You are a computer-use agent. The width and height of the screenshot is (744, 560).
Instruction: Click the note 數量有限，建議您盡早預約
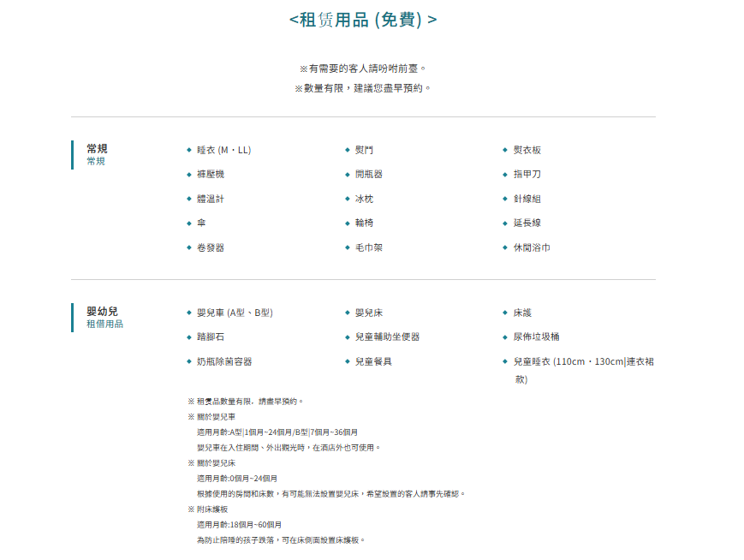[363, 88]
